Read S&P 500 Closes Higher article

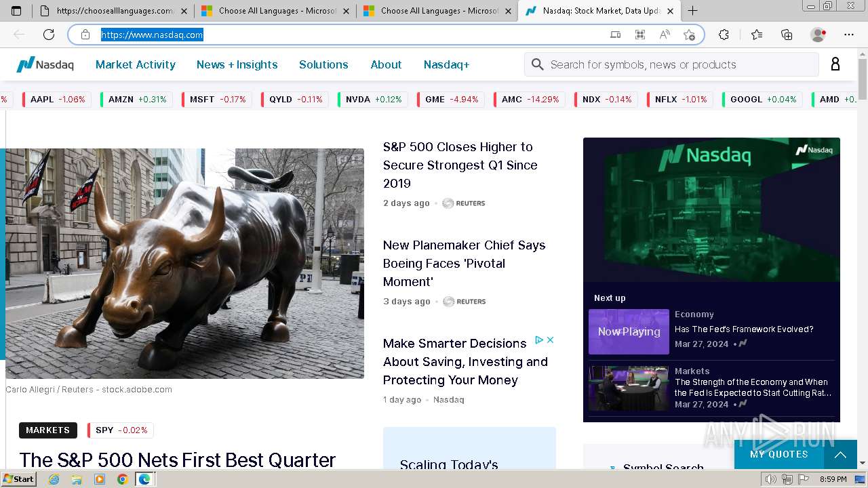(460, 165)
